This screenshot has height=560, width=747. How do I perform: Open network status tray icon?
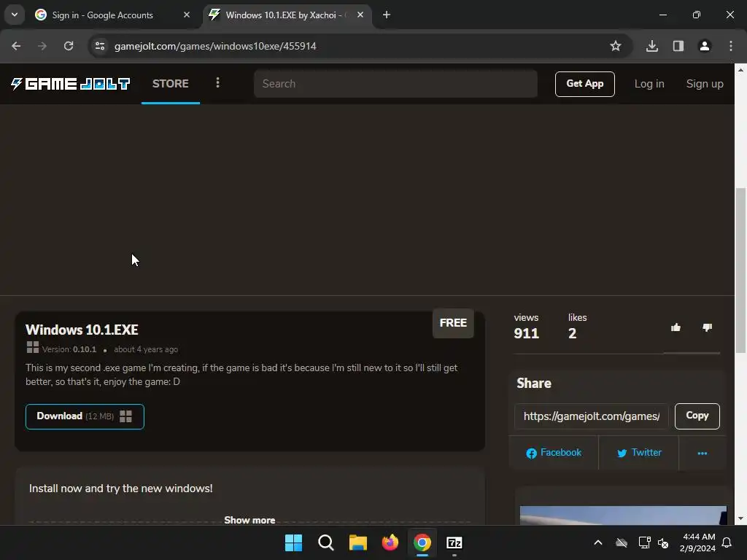pyautogui.click(x=644, y=542)
